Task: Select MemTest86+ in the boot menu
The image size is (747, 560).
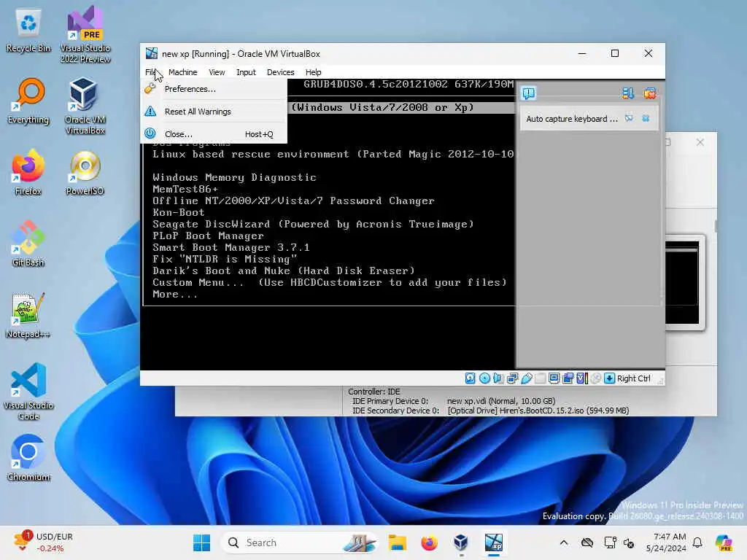Action: (x=185, y=189)
